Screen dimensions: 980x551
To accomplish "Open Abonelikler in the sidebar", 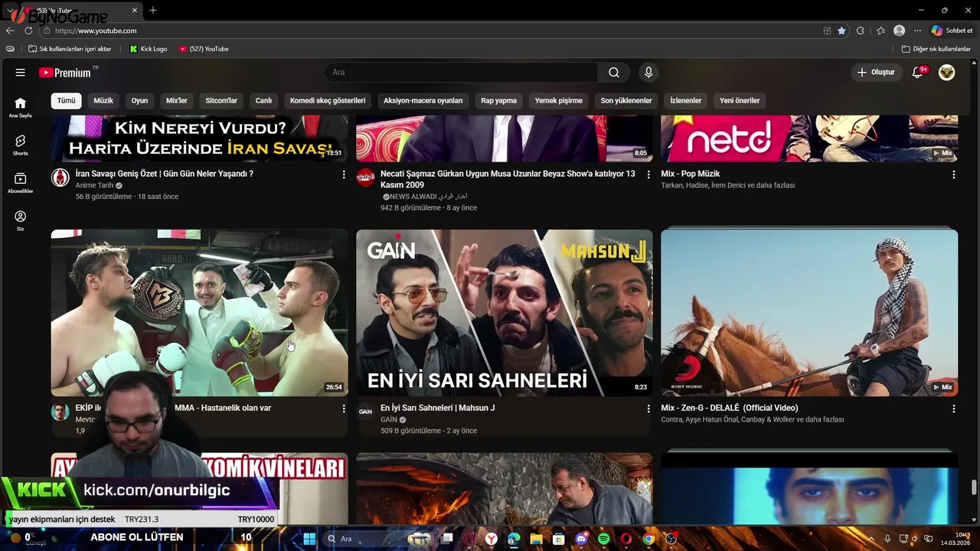I will point(20,183).
